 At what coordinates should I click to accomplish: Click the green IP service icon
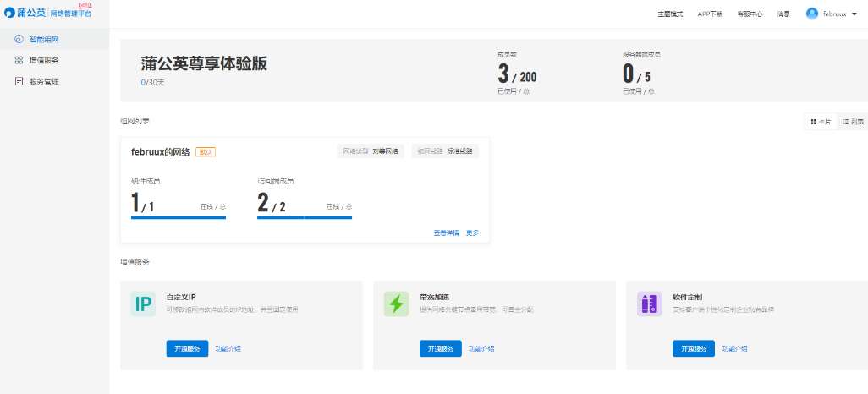pos(143,304)
